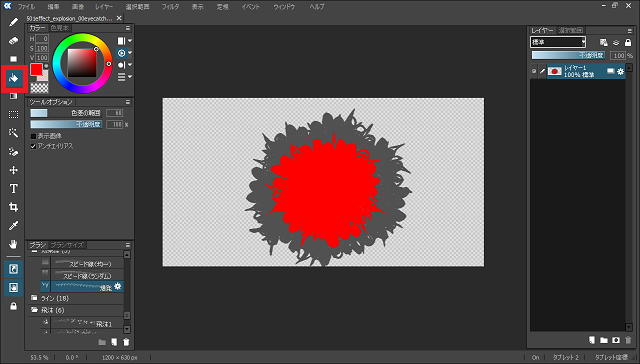This screenshot has width=640, height=364.
Task: Click the lock icon in left toolbar
Action: coord(13,306)
